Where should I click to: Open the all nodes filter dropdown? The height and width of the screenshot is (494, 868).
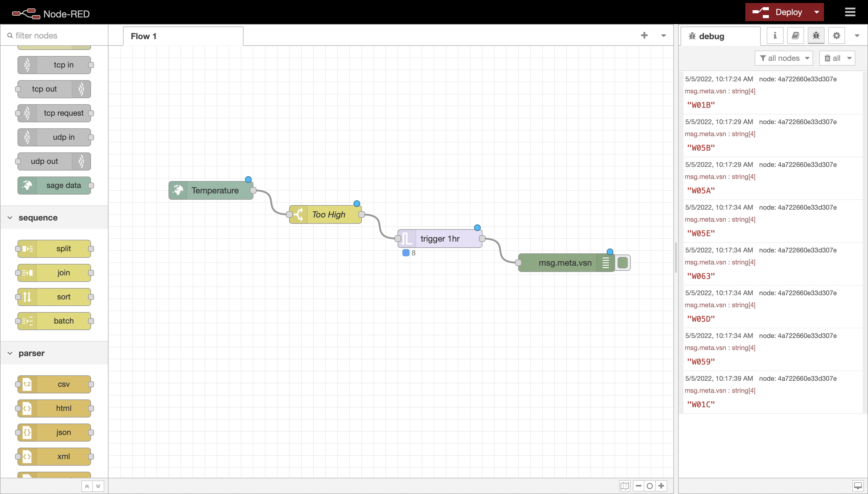click(784, 58)
